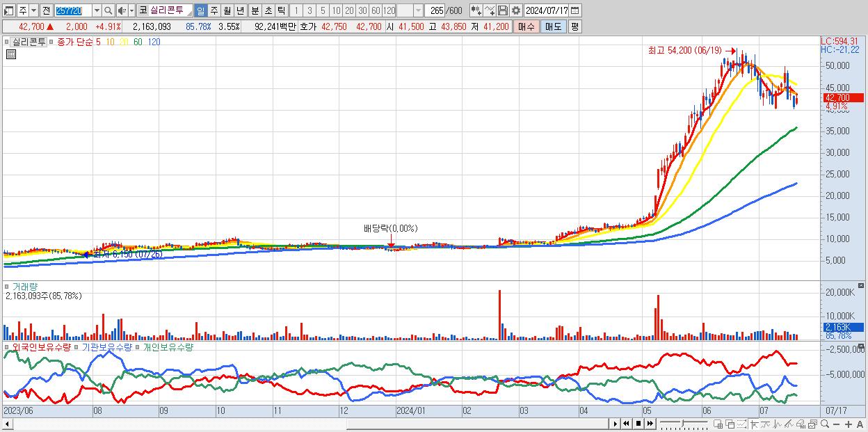
Task: Click the 전 market selector button
Action: (47, 10)
